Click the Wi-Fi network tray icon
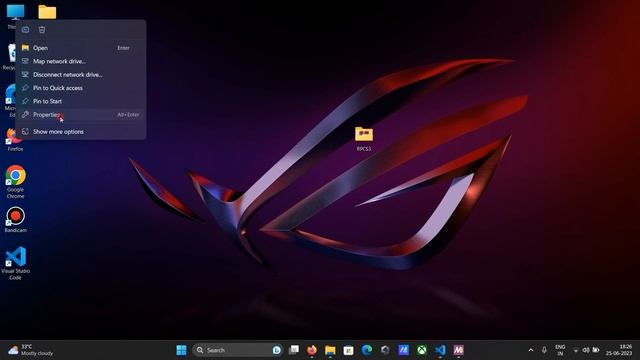Viewport: 640px width, 360px height. 576,350
